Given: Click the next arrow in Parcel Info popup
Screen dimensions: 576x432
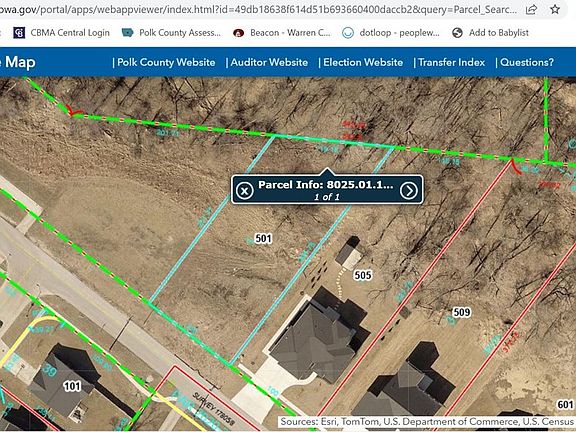Looking at the screenshot, I should (409, 190).
